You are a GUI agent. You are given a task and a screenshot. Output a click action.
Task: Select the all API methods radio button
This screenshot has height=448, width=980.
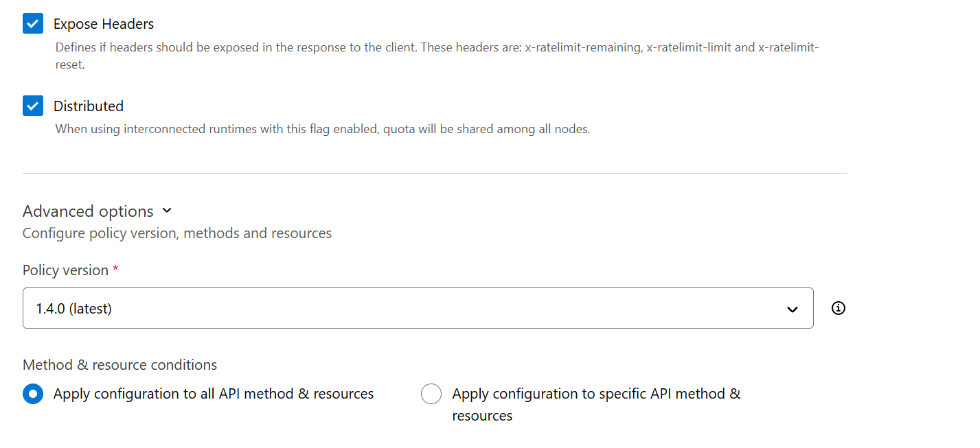pyautogui.click(x=33, y=394)
